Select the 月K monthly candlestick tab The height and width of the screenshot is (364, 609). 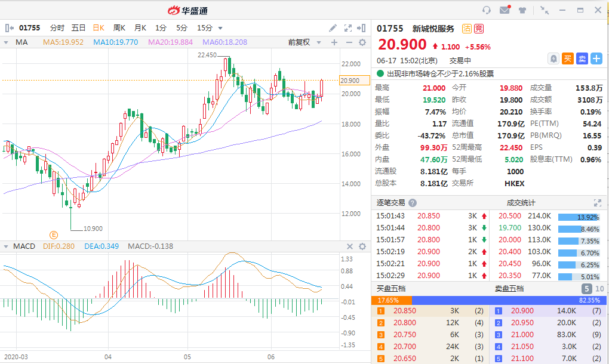click(140, 28)
